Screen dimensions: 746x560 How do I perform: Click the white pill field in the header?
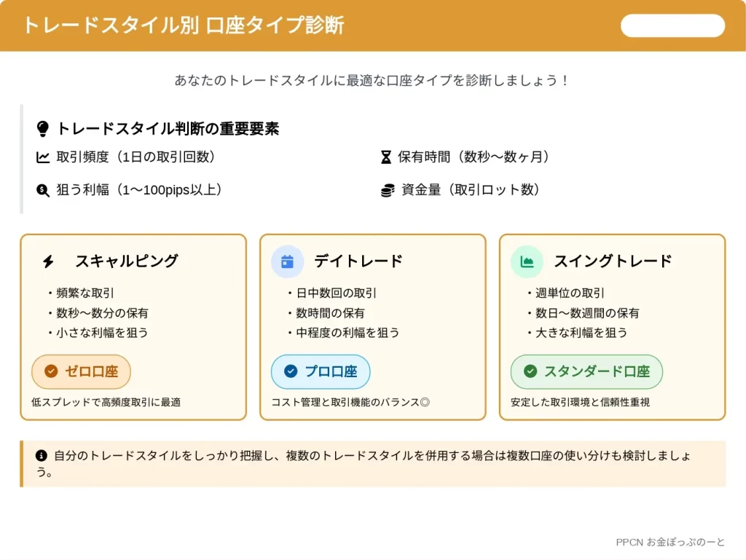[x=672, y=25]
